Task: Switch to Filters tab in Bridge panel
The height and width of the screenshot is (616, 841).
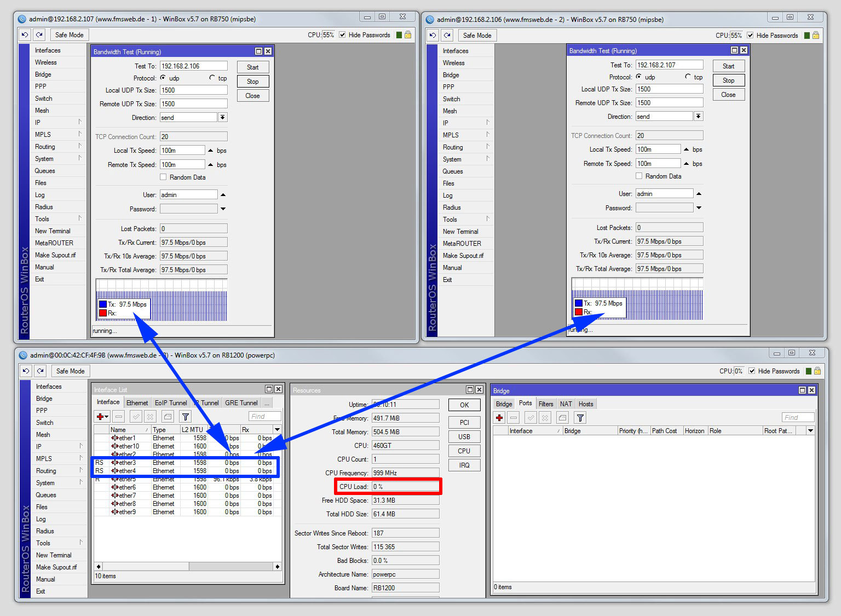Action: 545,404
